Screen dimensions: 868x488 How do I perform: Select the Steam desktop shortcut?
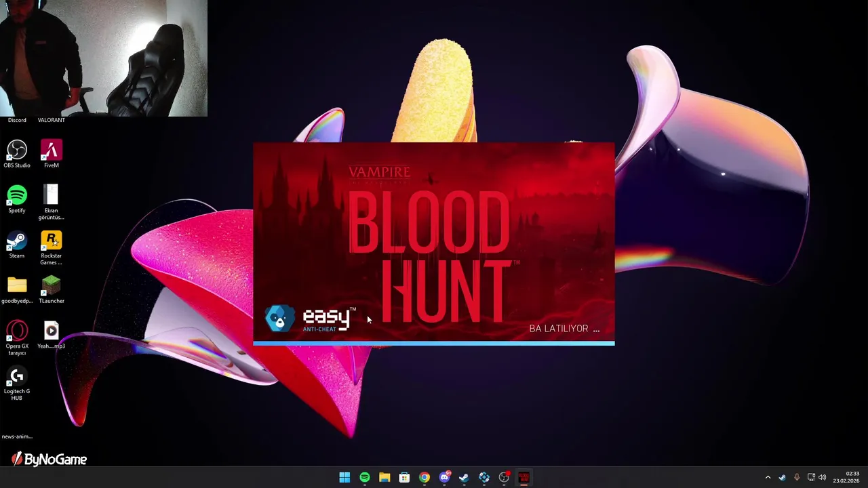17,245
